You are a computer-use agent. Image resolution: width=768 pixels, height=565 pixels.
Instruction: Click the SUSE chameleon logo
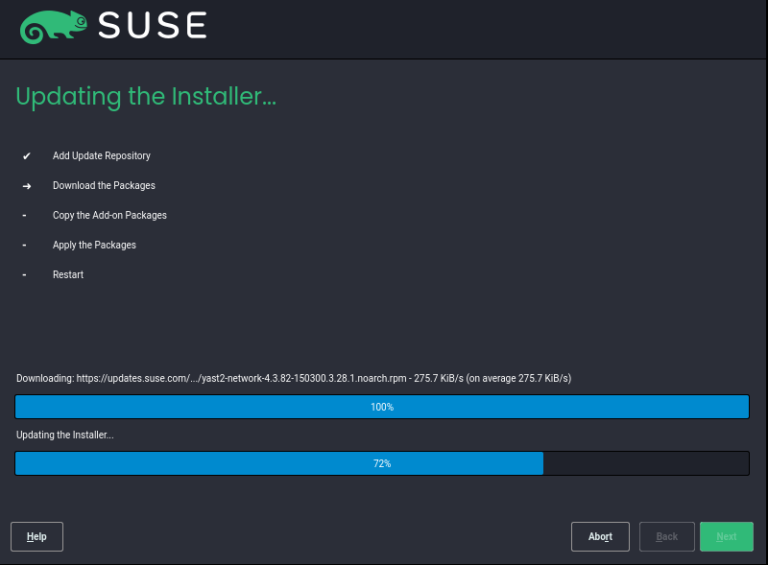point(52,27)
